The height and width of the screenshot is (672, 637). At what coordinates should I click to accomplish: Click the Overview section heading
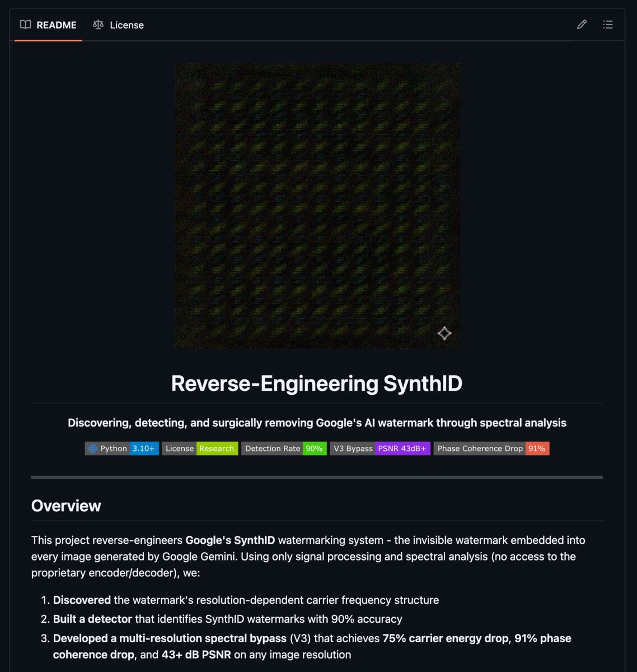[66, 506]
